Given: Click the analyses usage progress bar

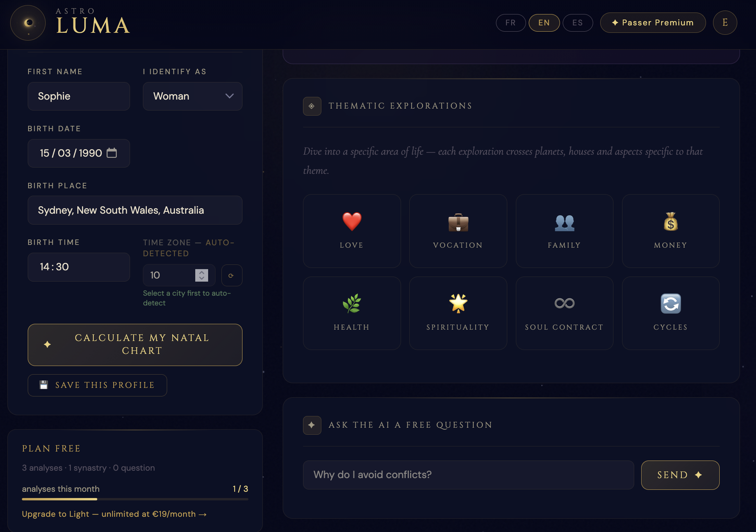Looking at the screenshot, I should tap(135, 499).
